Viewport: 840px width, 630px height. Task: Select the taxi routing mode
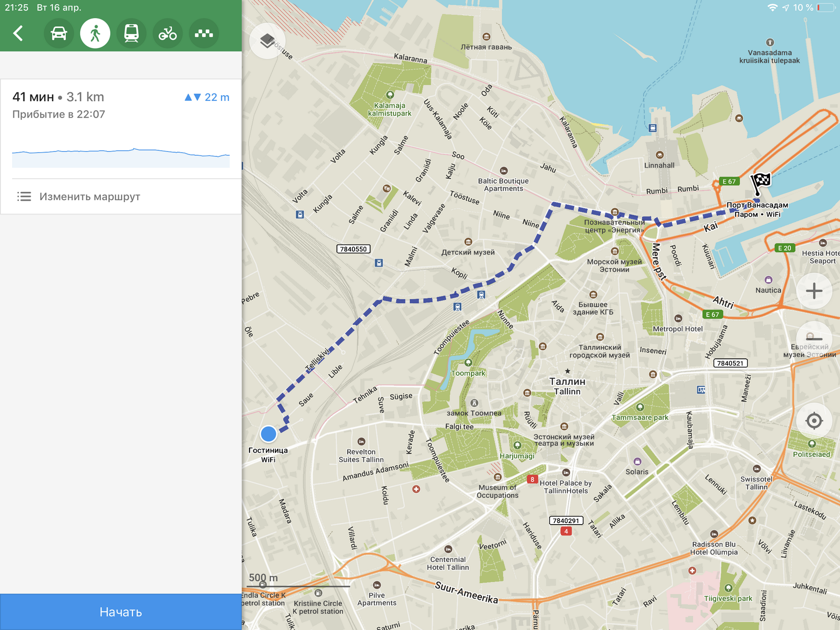[204, 34]
